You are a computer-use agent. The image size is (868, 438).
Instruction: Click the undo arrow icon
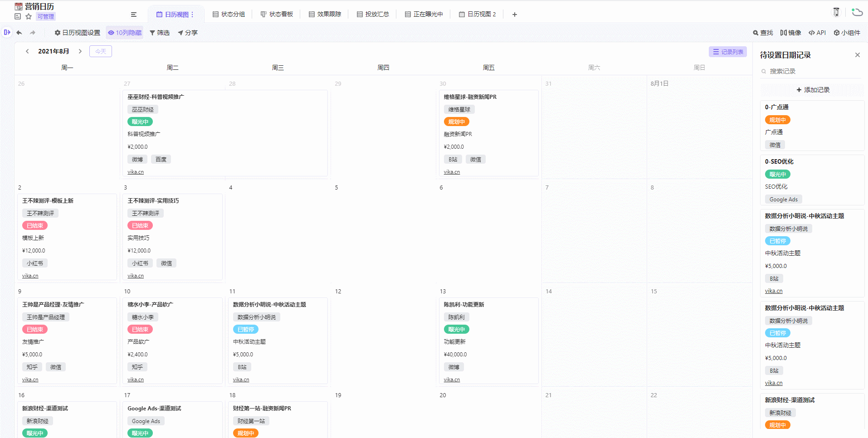(19, 33)
